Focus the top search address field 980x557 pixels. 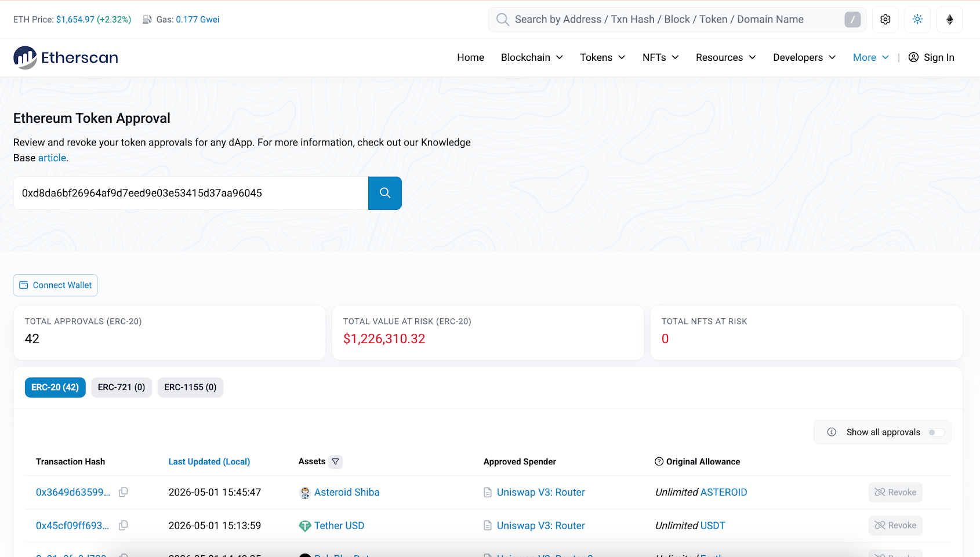coord(676,20)
